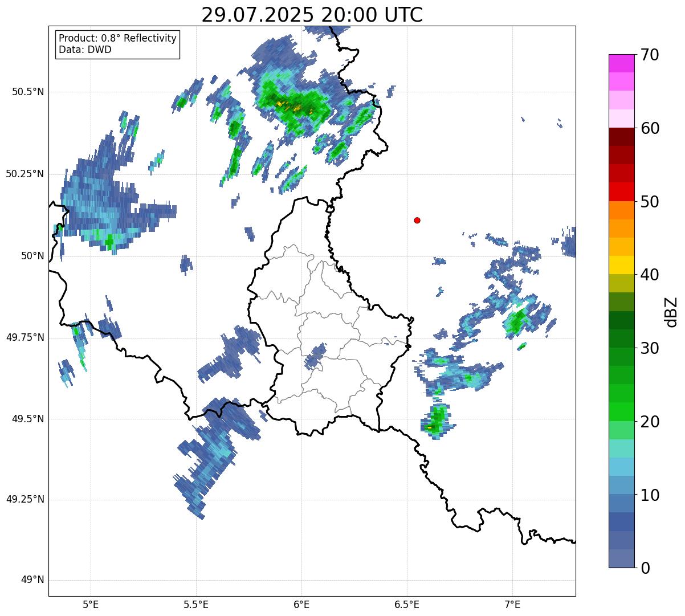
Task: Click the colorbar '40' tick label
Action: pyautogui.click(x=650, y=275)
